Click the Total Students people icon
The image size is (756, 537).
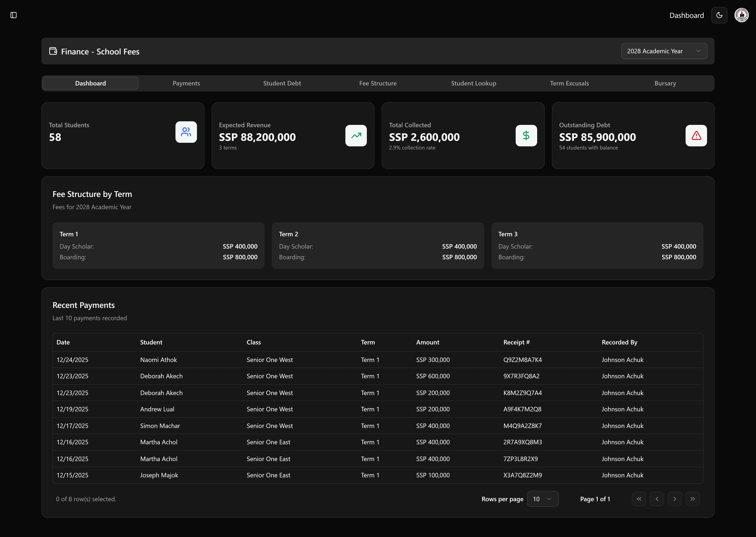[186, 132]
